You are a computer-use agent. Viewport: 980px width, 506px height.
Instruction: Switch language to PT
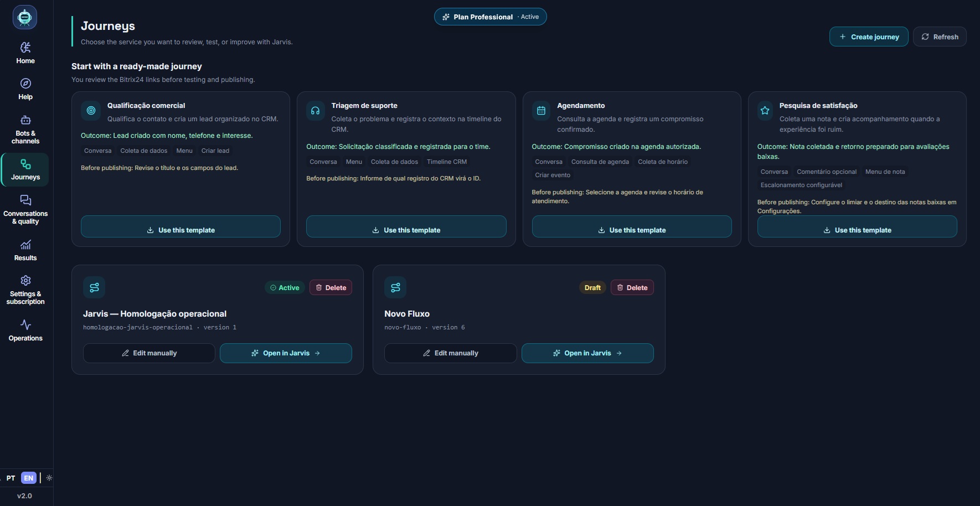pos(11,478)
